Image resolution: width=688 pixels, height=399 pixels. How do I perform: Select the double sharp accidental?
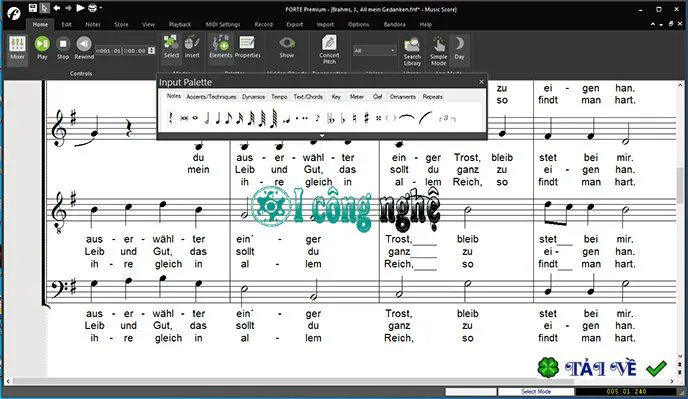click(378, 118)
